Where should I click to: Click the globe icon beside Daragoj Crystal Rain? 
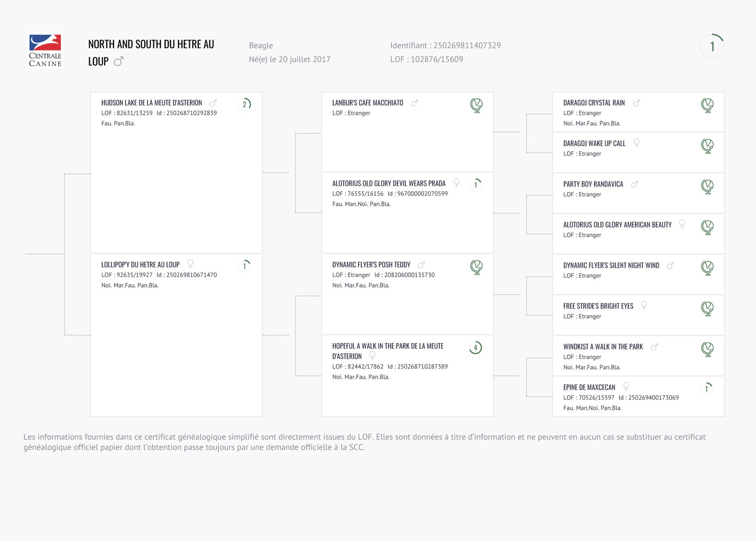[707, 105]
